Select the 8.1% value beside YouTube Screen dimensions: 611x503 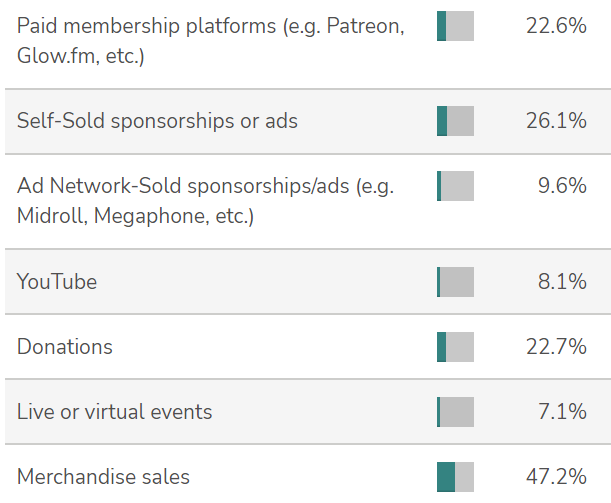point(562,282)
